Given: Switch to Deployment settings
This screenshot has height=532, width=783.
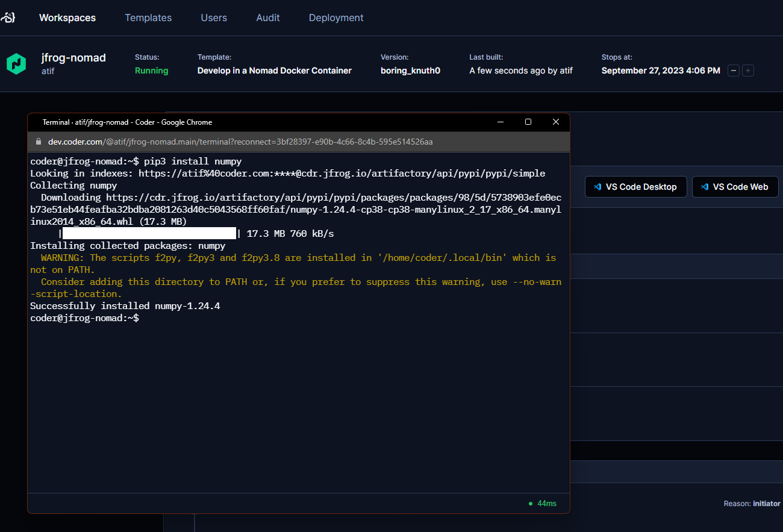Looking at the screenshot, I should (x=336, y=17).
